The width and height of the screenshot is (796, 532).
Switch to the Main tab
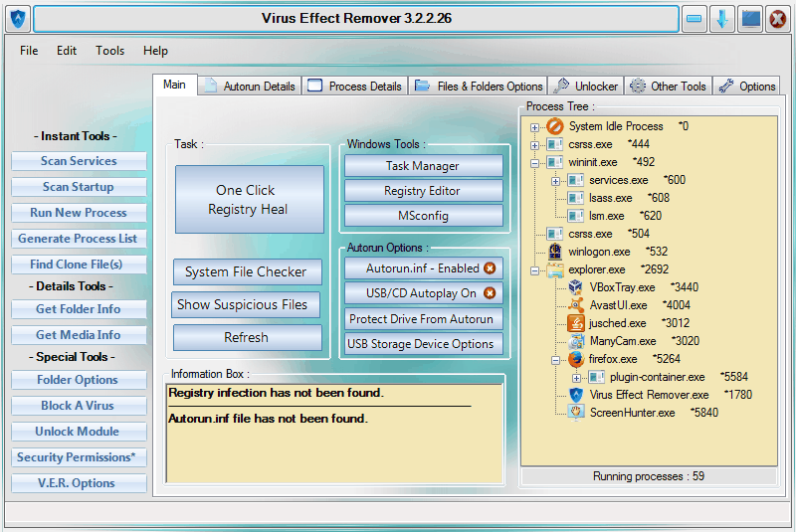175,85
